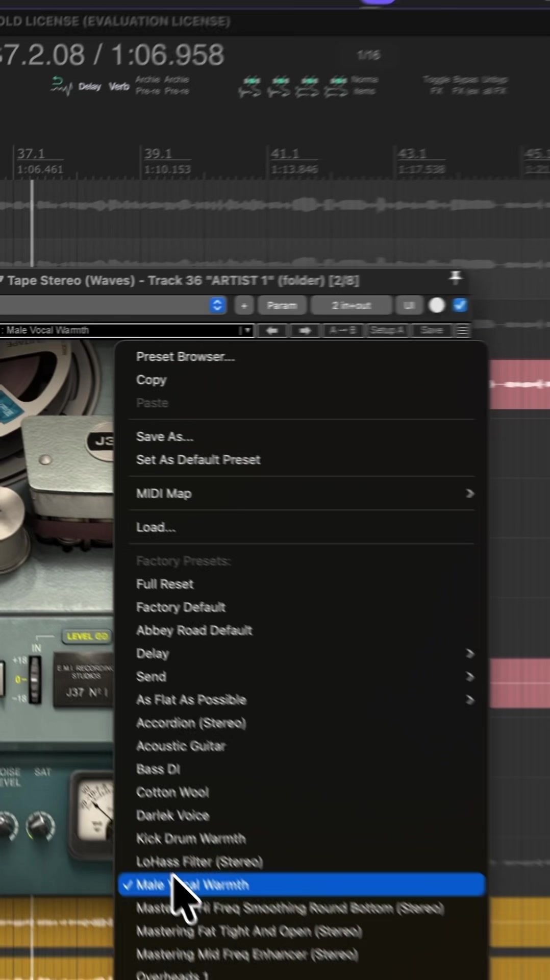Screen dimensions: 550x980
Task: Select Mastering Mid Freq Enhancer preset
Action: click(x=301, y=954)
